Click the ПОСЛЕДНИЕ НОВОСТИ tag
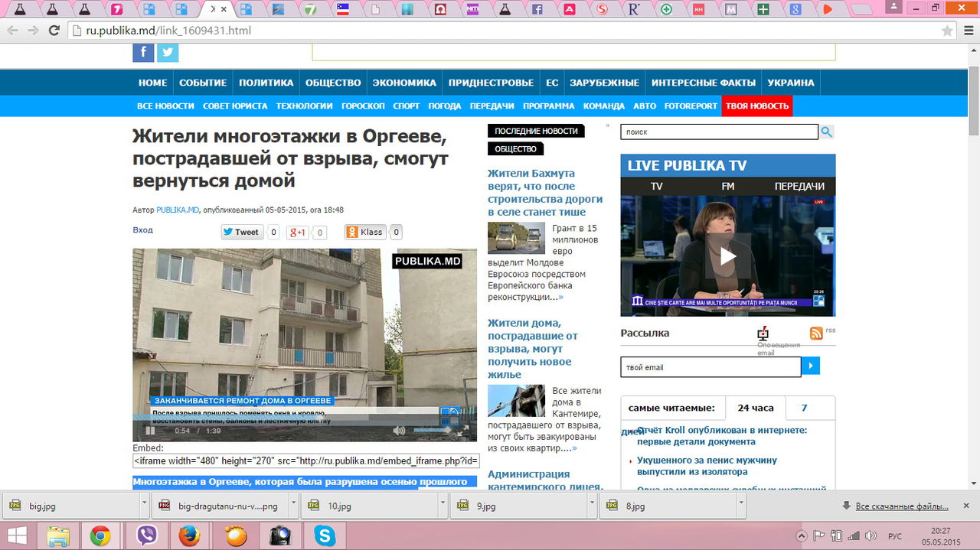This screenshot has height=550, width=980. 536,131
